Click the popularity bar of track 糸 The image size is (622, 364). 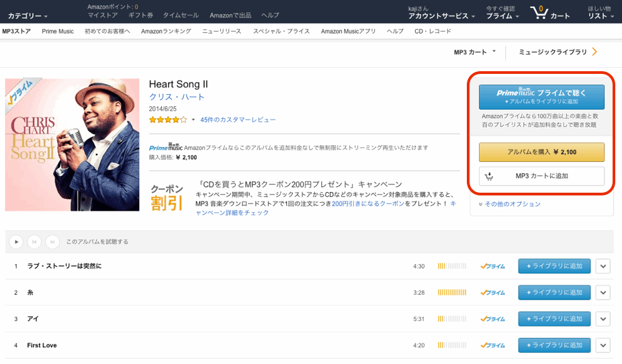(x=451, y=293)
